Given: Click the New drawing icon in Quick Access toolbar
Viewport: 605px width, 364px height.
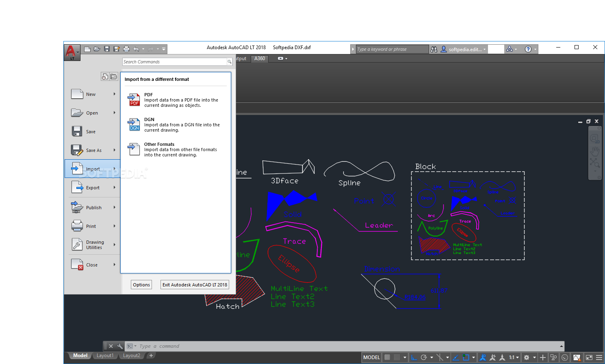Looking at the screenshot, I should 87,49.
